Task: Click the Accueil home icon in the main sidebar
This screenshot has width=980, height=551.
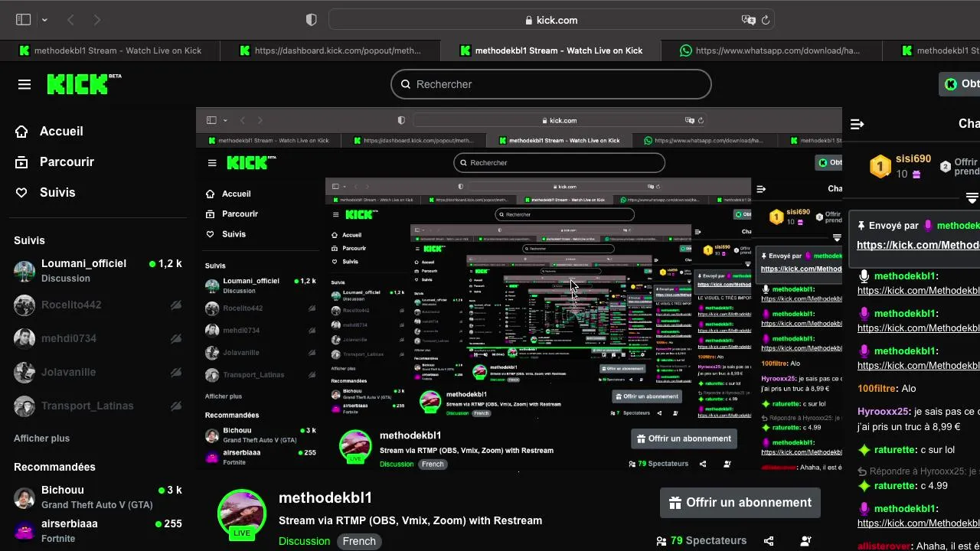Action: [21, 132]
